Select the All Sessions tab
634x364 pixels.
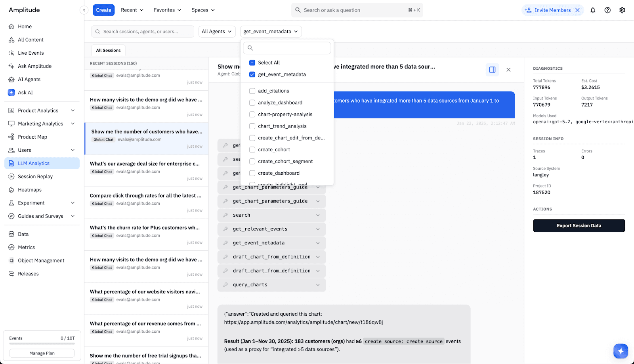[108, 51]
